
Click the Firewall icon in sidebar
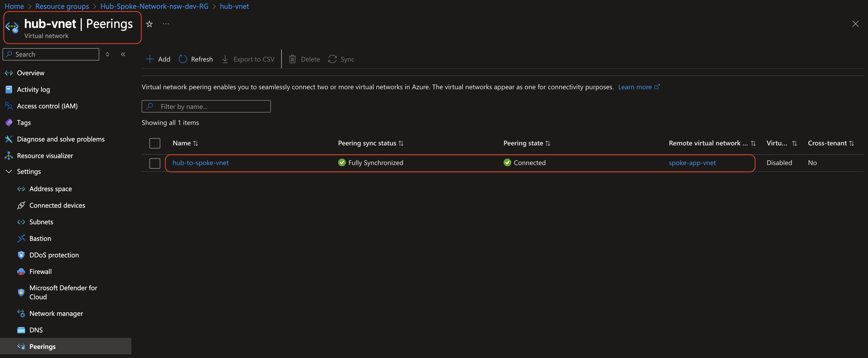point(21,271)
